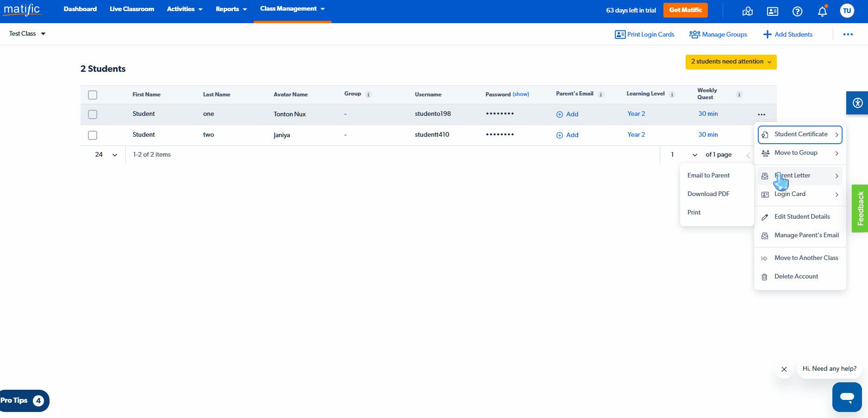
Task: Show passwords via the (show) link
Action: pos(521,94)
